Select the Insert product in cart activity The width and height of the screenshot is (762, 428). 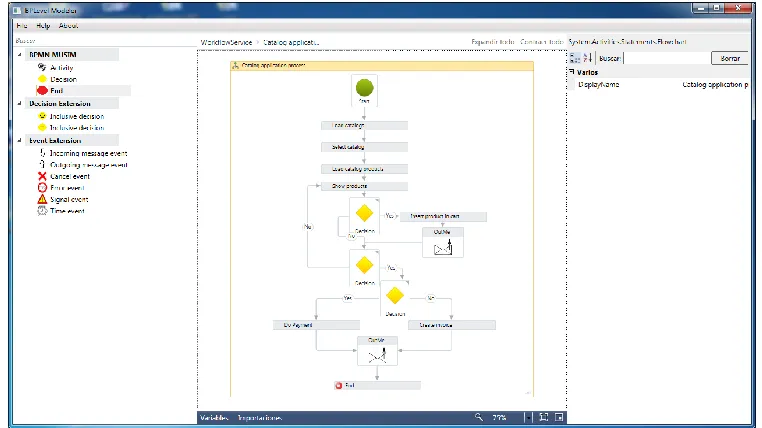point(443,216)
